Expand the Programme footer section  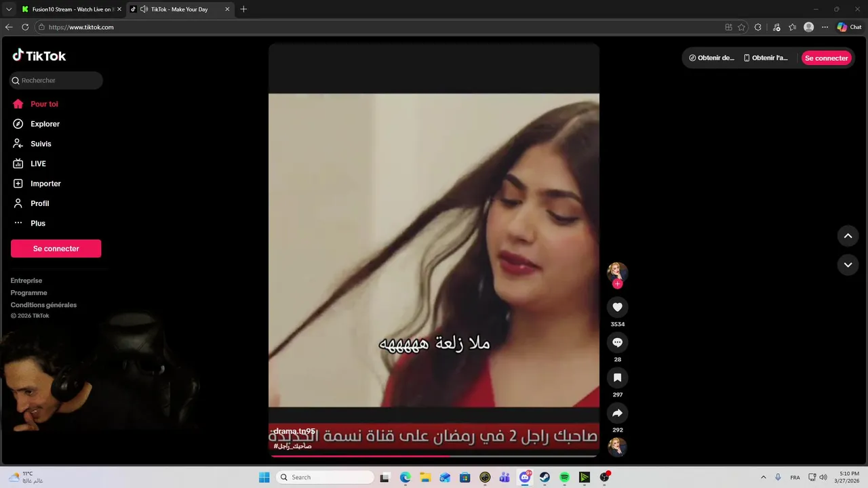tap(29, 293)
